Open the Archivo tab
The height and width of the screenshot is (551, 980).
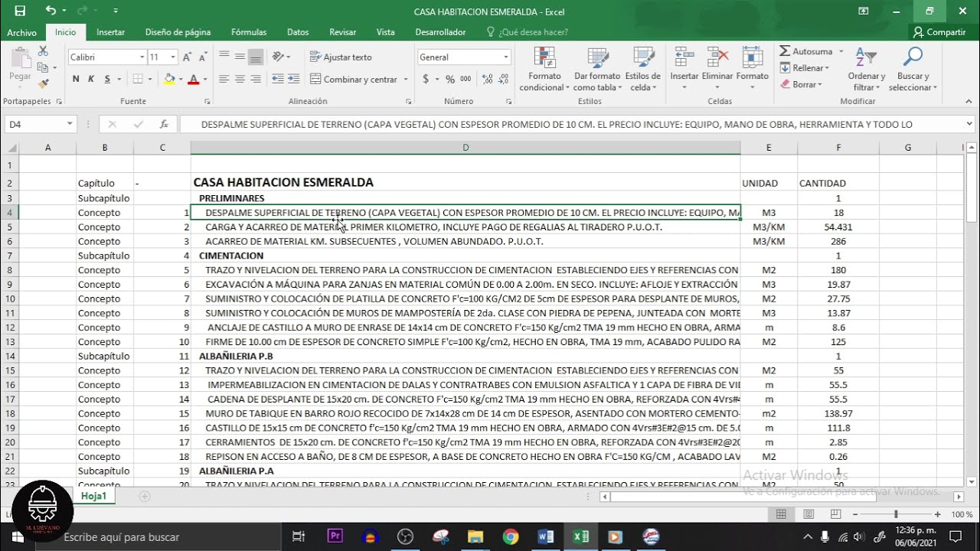pyautogui.click(x=21, y=32)
